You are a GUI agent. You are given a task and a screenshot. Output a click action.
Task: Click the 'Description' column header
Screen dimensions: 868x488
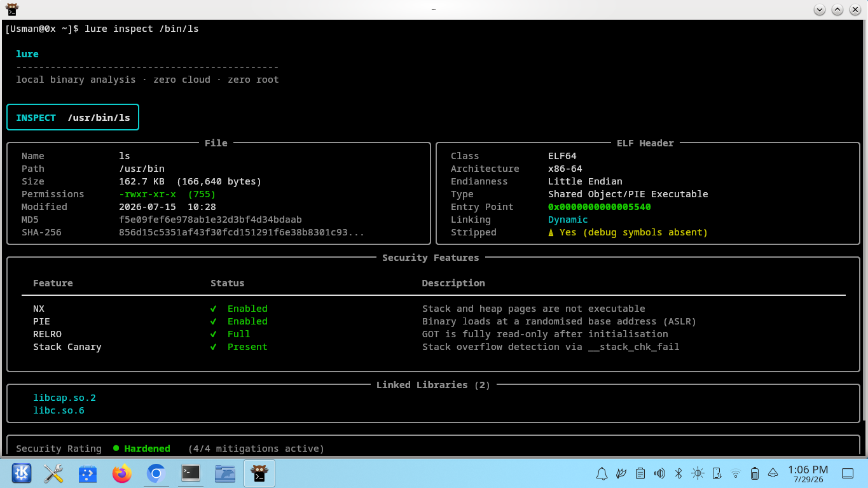(x=453, y=283)
